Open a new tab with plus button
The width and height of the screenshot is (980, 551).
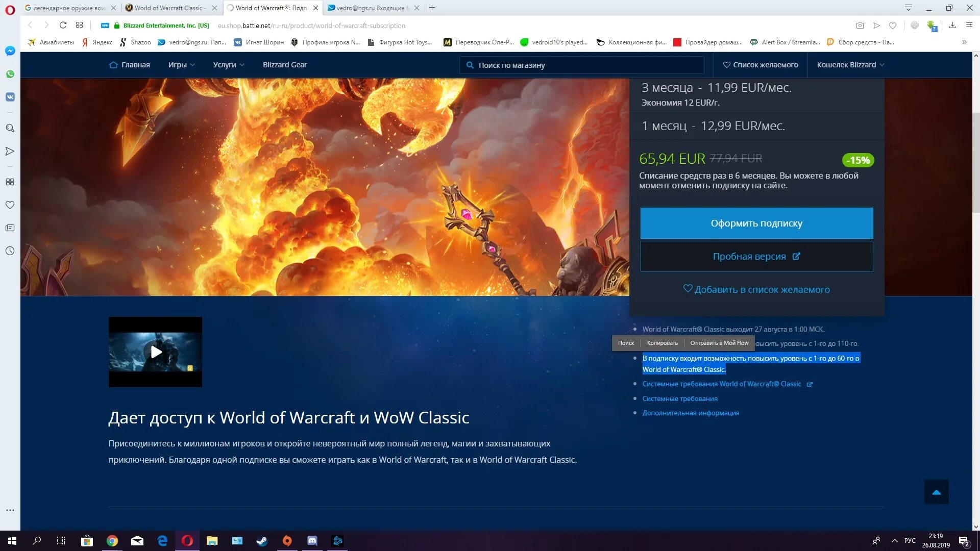click(432, 8)
